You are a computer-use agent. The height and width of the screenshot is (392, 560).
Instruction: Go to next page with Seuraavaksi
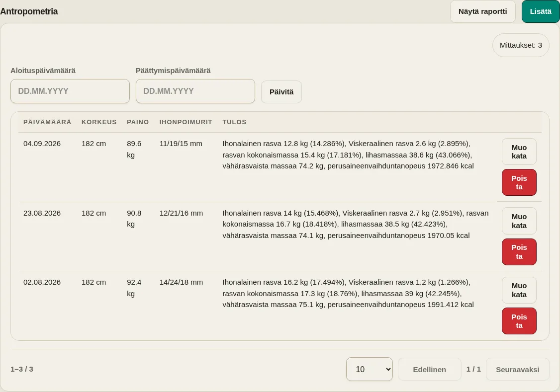[x=518, y=370]
